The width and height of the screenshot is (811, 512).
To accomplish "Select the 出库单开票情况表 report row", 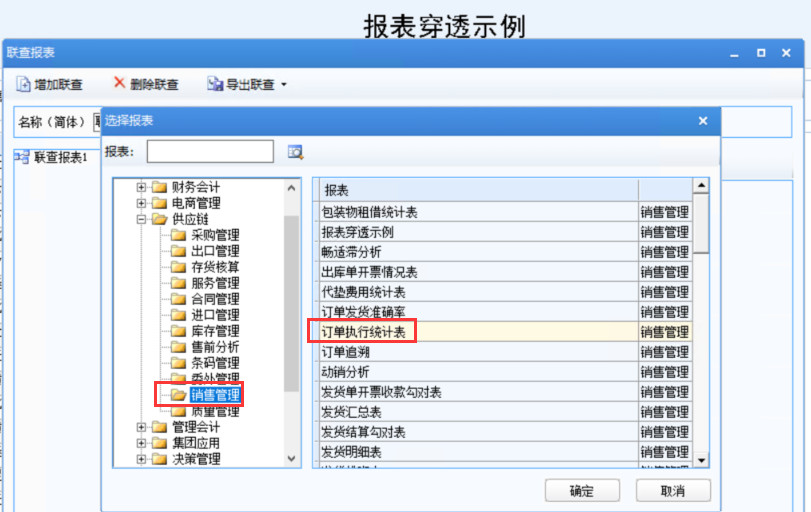I will click(479, 272).
